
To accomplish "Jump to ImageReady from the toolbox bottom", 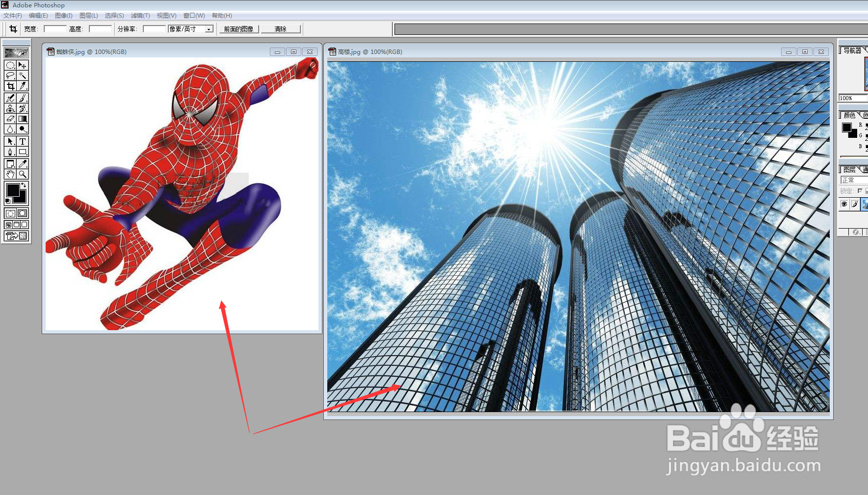I will [16, 236].
